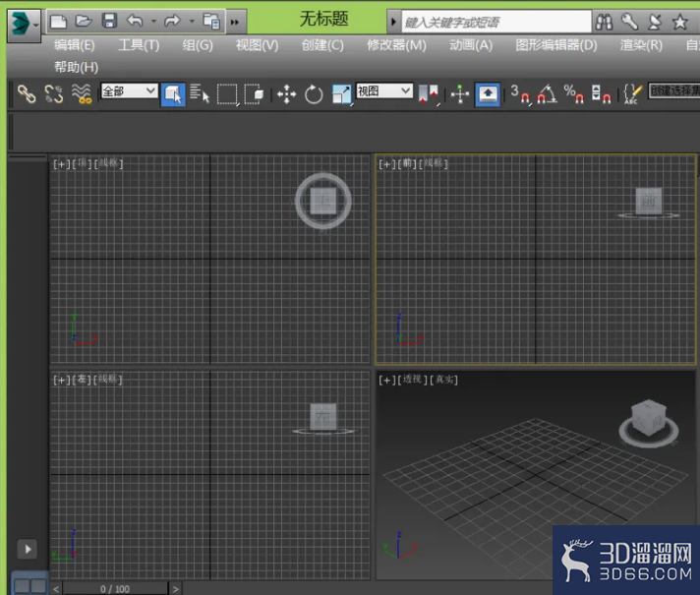
Task: Select the Move tool
Action: click(x=287, y=94)
